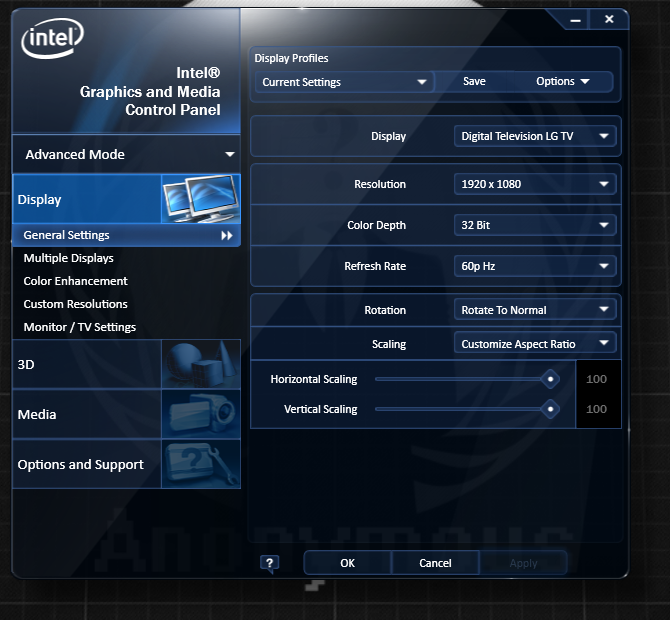Open the Options and Support wrench icon
Image resolution: width=670 pixels, height=620 pixels.
coord(201,464)
